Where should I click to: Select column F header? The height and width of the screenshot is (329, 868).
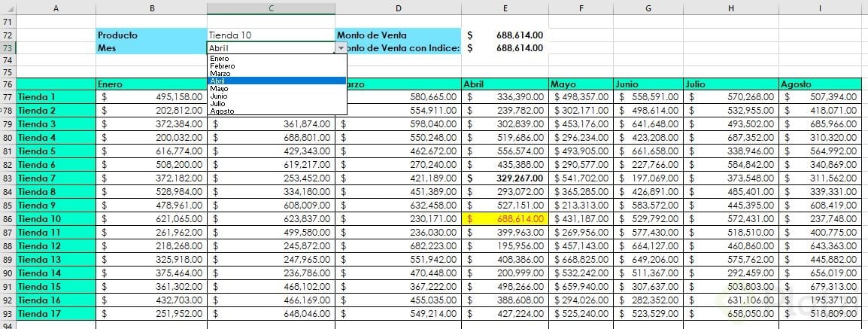point(581,8)
